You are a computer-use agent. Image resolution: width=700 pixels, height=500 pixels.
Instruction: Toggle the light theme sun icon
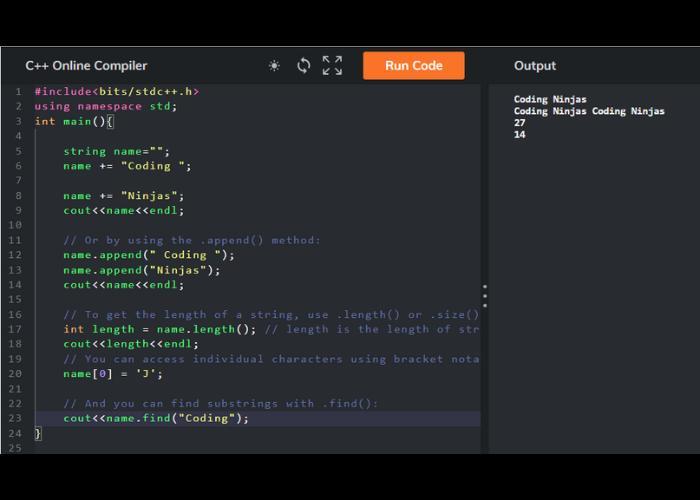[x=274, y=66]
